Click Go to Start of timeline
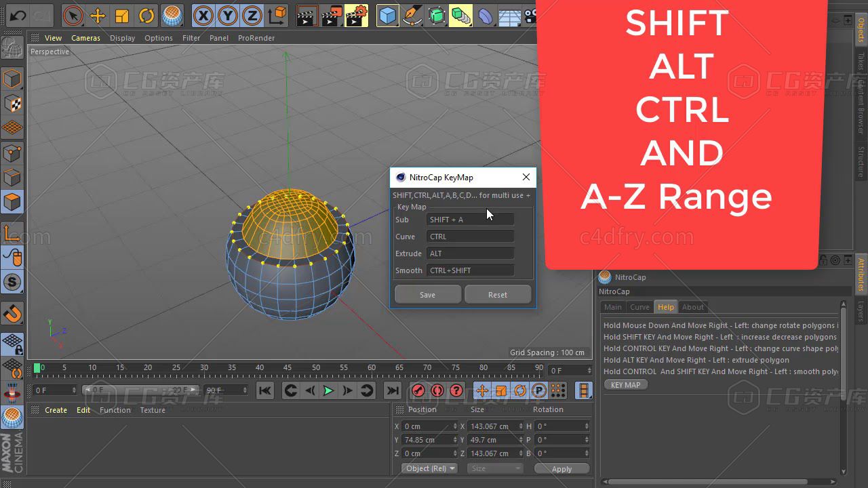 click(x=265, y=390)
